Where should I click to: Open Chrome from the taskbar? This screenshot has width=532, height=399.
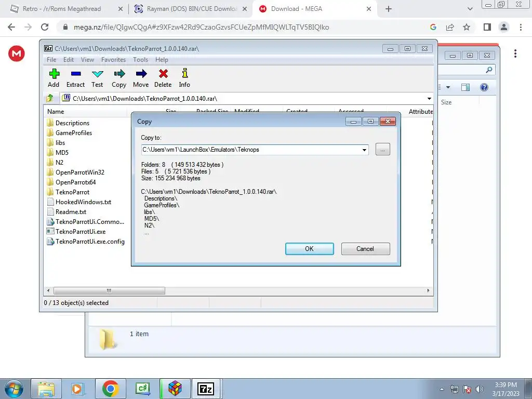click(x=110, y=389)
